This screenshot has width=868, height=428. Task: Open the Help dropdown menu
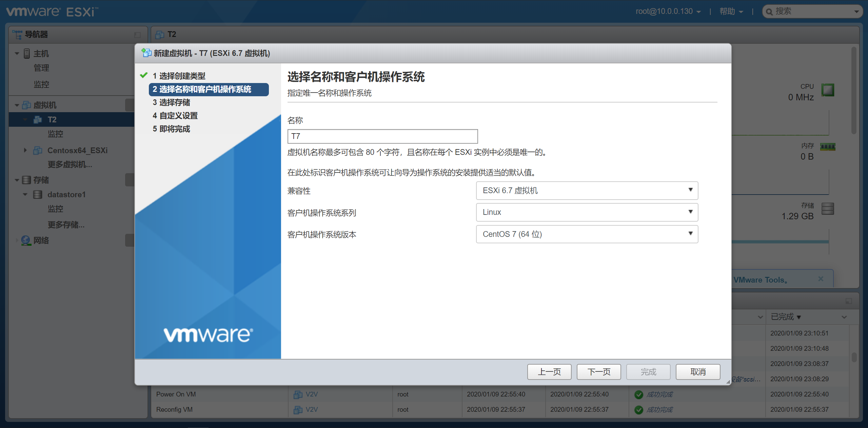click(731, 12)
